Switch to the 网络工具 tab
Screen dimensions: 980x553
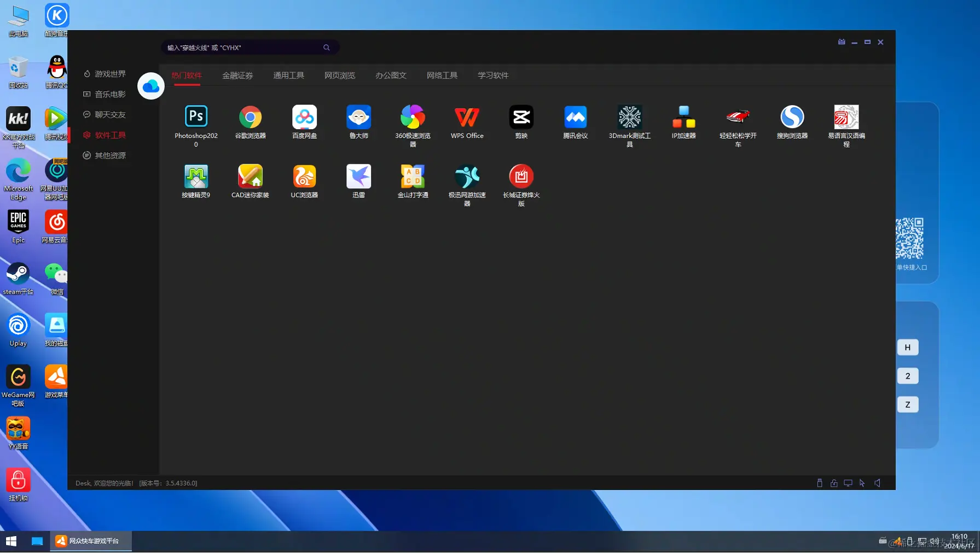tap(442, 75)
